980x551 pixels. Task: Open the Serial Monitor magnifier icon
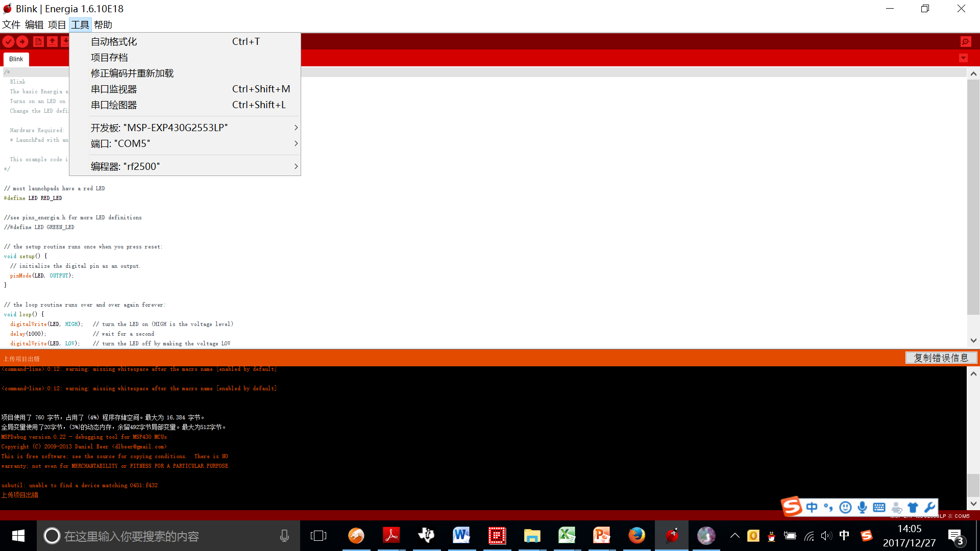(966, 42)
